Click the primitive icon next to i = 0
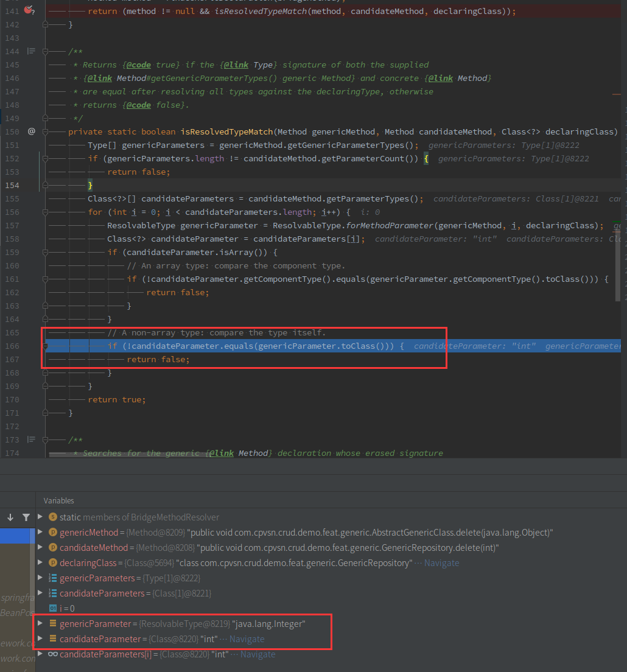Screen dimensions: 627x672 53,608
